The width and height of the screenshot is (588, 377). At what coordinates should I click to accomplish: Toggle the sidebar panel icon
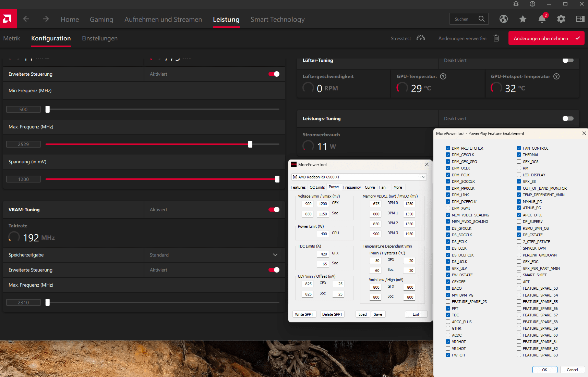(x=580, y=19)
